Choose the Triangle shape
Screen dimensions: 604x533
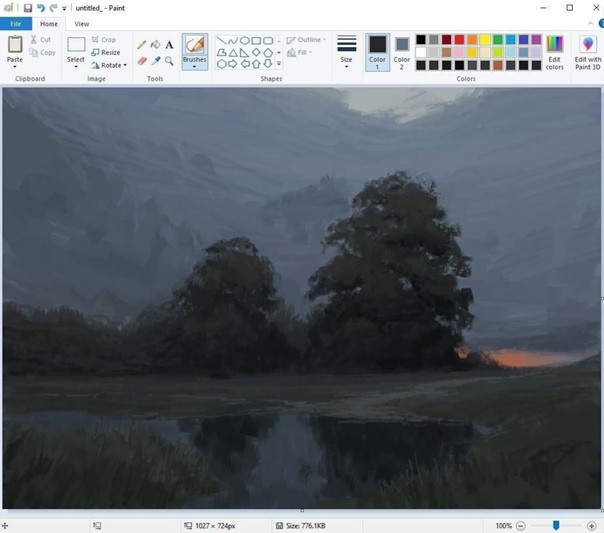(233, 52)
